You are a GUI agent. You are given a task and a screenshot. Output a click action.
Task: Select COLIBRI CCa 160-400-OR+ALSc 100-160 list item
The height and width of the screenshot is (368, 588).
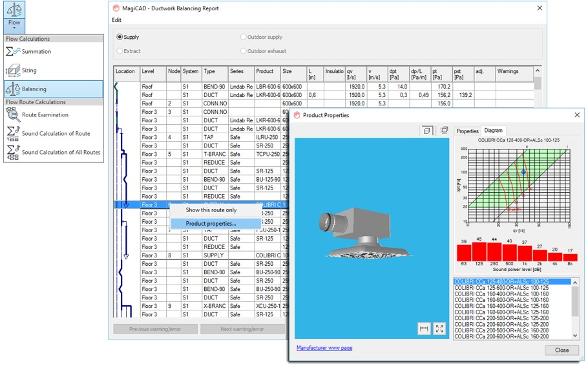click(x=501, y=294)
